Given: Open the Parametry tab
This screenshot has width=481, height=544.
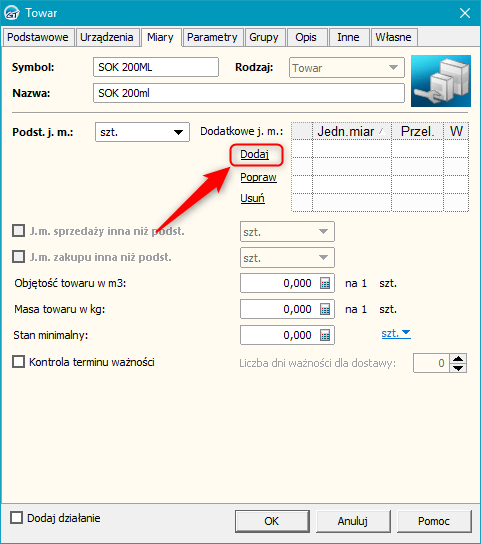Looking at the screenshot, I should (212, 37).
